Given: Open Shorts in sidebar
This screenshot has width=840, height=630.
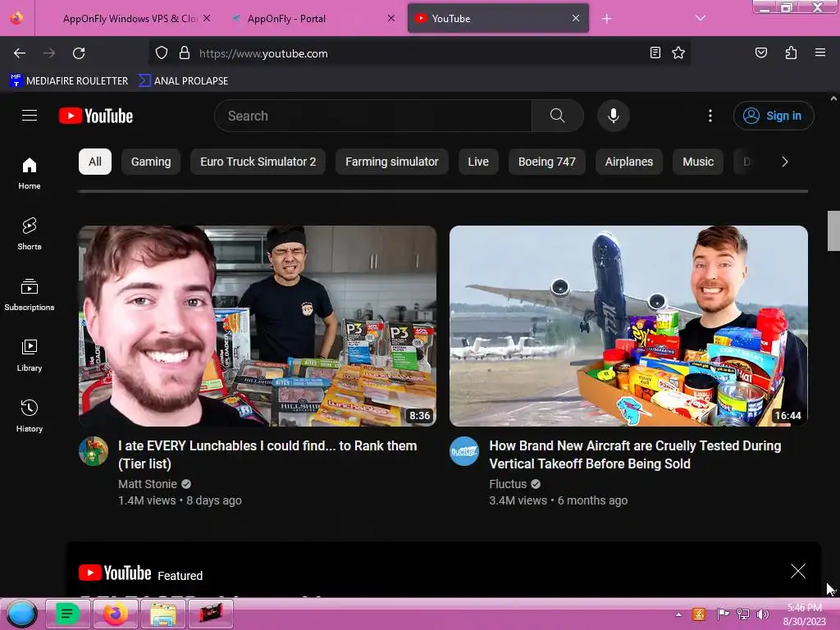Looking at the screenshot, I should tap(30, 234).
